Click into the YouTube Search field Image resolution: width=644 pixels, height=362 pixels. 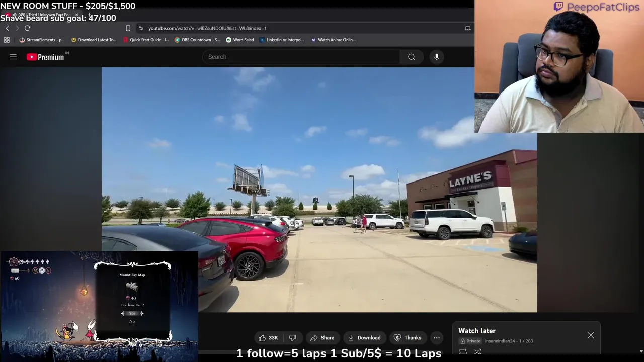[301, 57]
